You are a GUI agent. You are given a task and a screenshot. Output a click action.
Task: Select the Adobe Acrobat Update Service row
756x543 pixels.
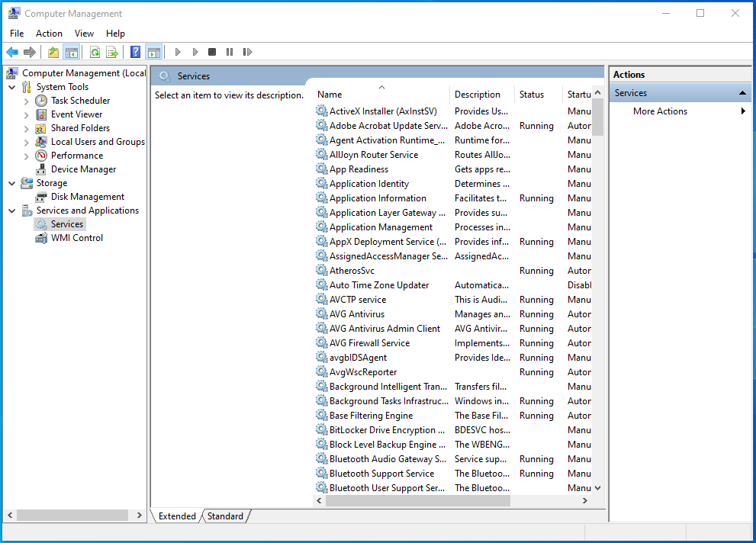(x=453, y=126)
